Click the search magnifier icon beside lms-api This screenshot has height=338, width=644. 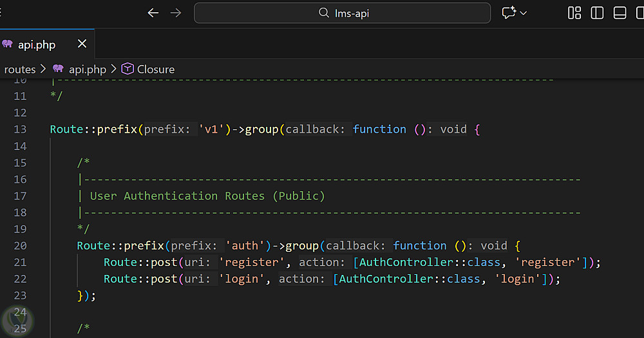click(325, 13)
